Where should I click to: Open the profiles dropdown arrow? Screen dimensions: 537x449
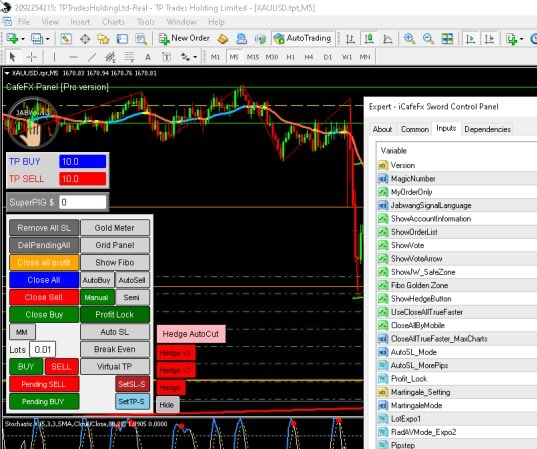[48, 39]
